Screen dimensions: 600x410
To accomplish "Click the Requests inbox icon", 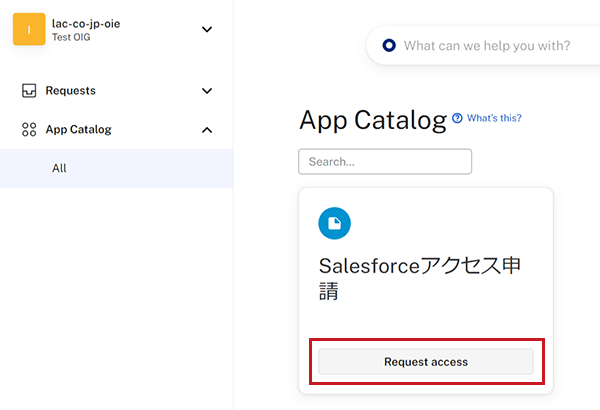I will coord(29,91).
